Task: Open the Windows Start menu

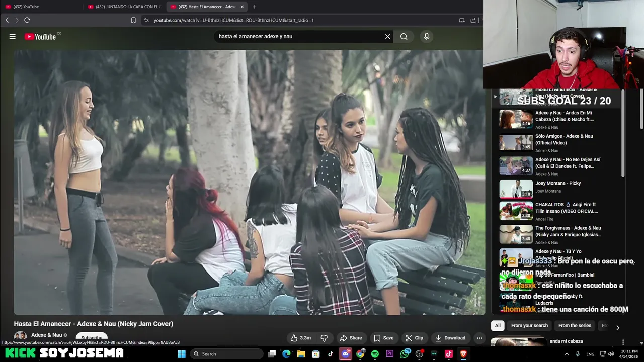Action: [182, 354]
